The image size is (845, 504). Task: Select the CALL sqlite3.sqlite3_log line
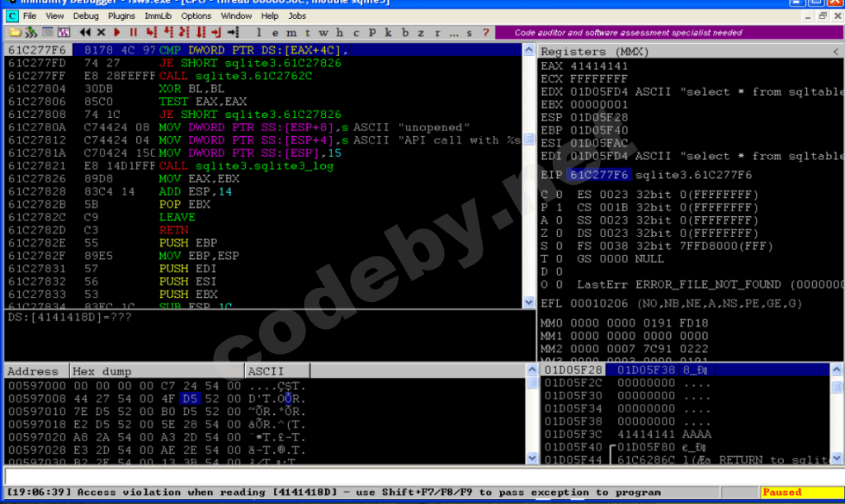tap(263, 166)
